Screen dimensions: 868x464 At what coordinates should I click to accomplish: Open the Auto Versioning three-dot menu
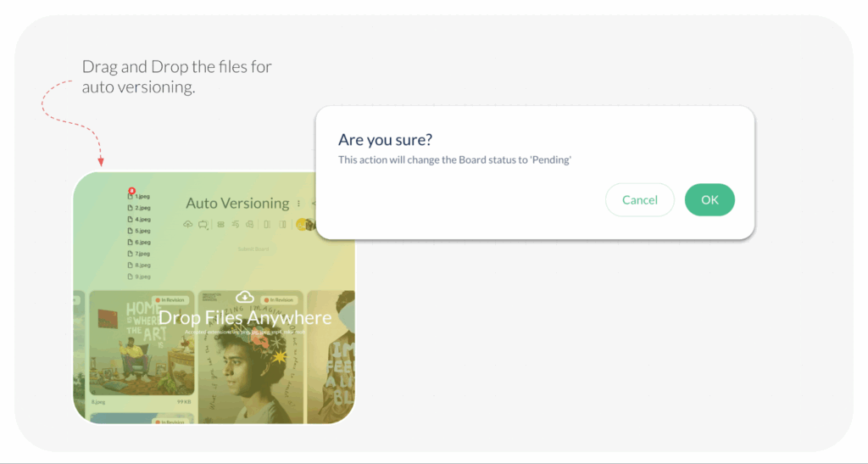click(298, 204)
